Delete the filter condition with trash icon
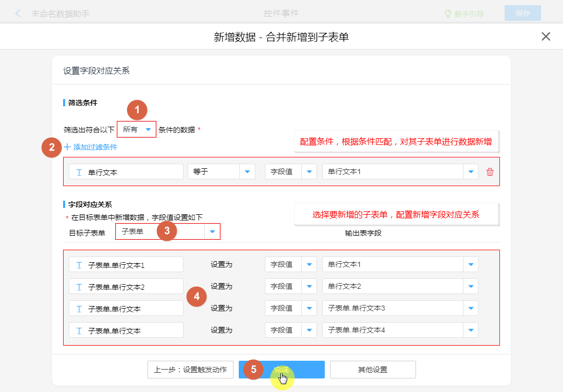 tap(489, 172)
